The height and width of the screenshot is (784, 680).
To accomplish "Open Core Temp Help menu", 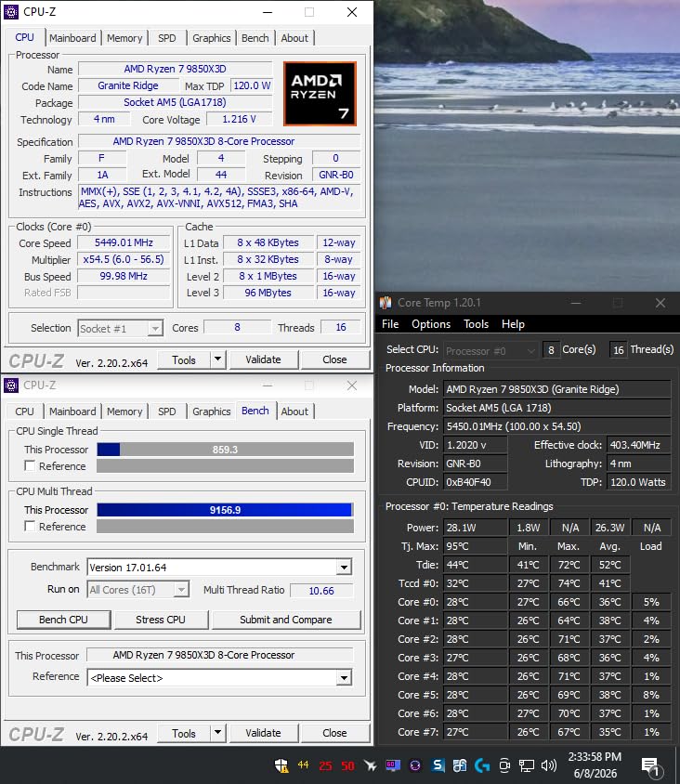I will (513, 324).
